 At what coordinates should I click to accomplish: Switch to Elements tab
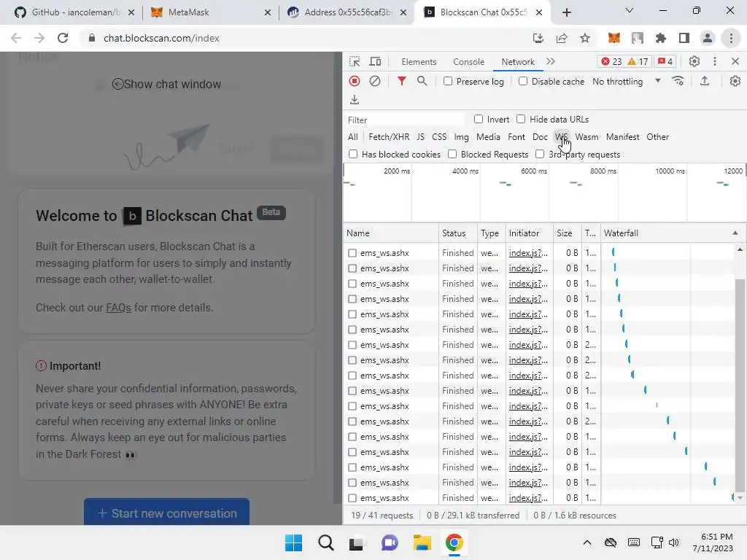tap(419, 61)
